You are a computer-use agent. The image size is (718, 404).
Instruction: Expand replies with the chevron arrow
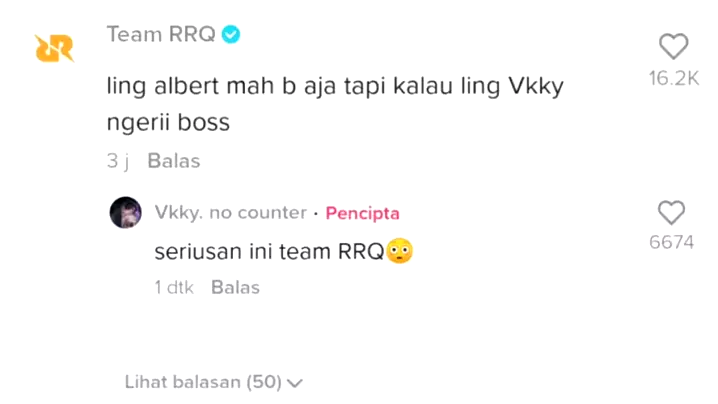pos(294,383)
